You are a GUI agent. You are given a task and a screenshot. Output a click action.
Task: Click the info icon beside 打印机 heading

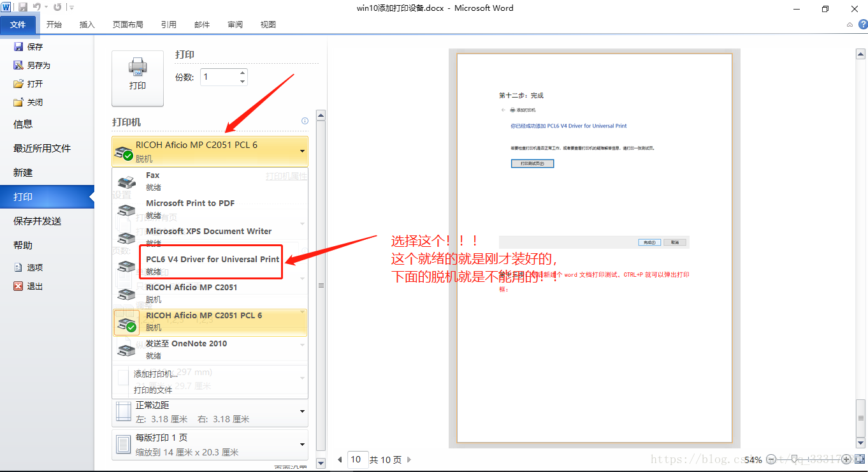point(305,121)
